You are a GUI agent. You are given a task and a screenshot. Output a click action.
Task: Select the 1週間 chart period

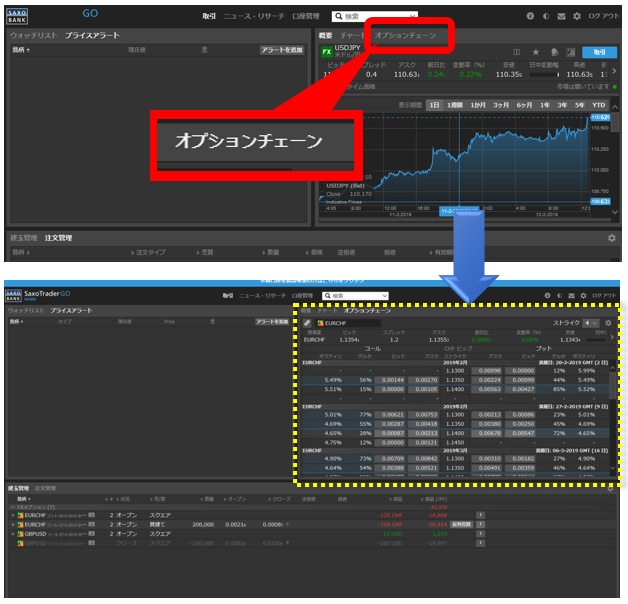(x=455, y=105)
